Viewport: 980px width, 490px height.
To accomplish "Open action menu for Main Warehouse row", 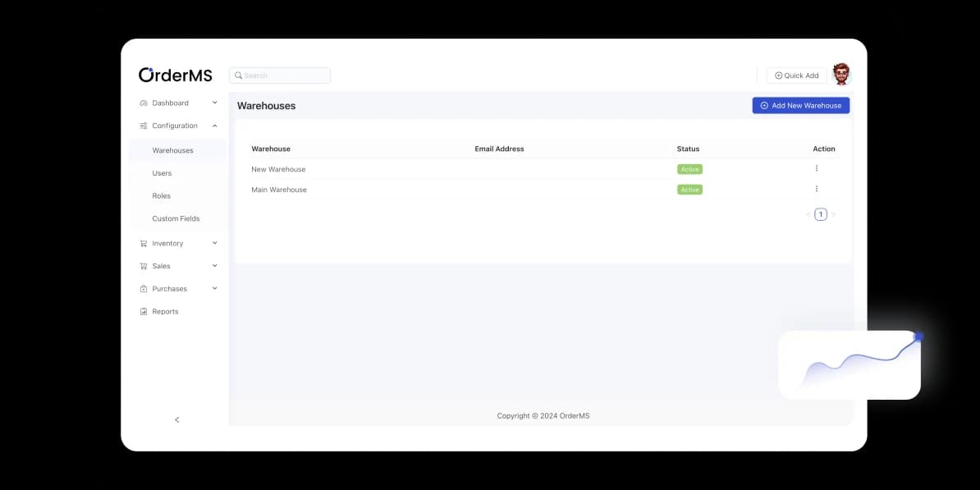I will (x=816, y=189).
